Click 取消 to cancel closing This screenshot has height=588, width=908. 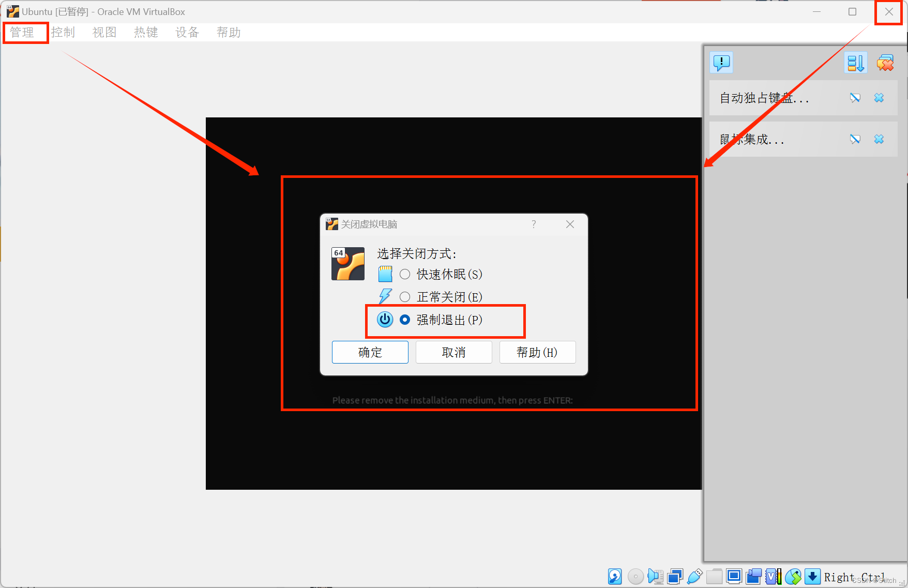[454, 352]
